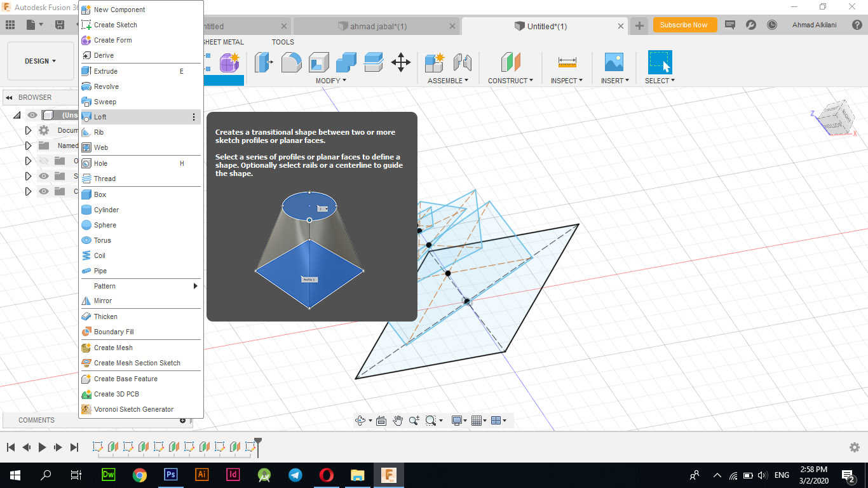Click the job status clock icon

(x=772, y=25)
